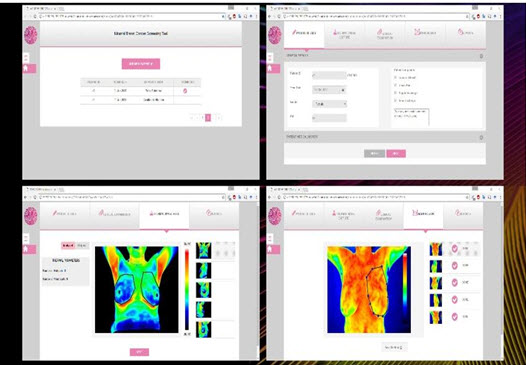Click browser back arrow in top-right window

(270, 16)
